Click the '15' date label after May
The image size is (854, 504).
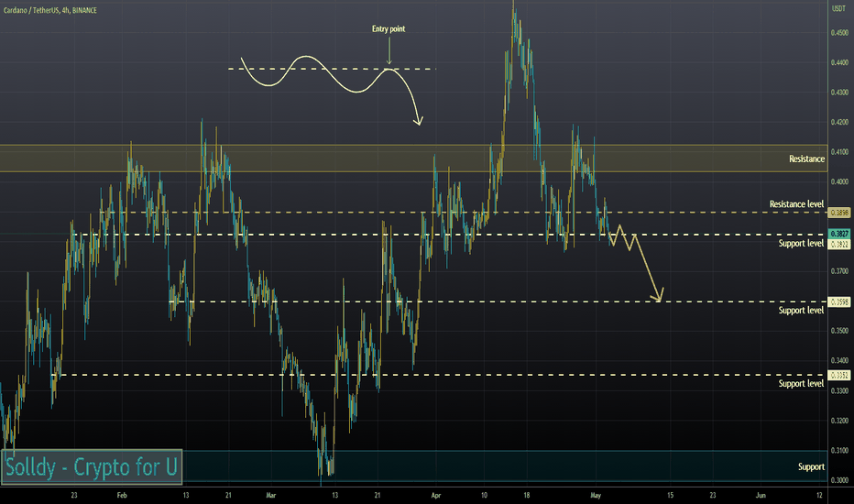[670, 495]
